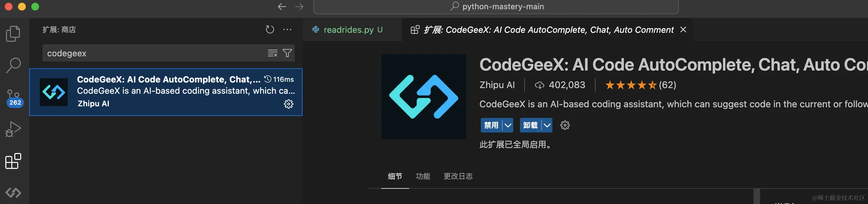The width and height of the screenshot is (868, 204).
Task: Expand the 卸载 uninstall dropdown arrow
Action: click(x=547, y=126)
